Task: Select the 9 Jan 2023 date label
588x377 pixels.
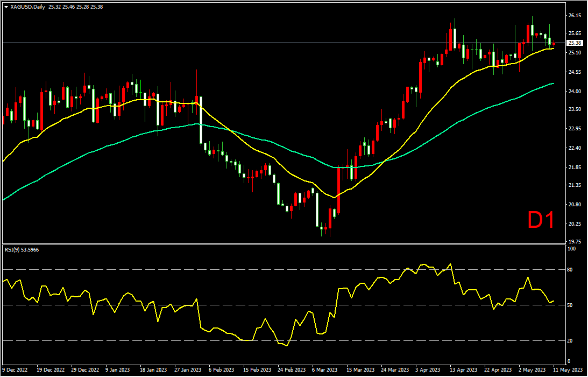Action: click(x=118, y=370)
